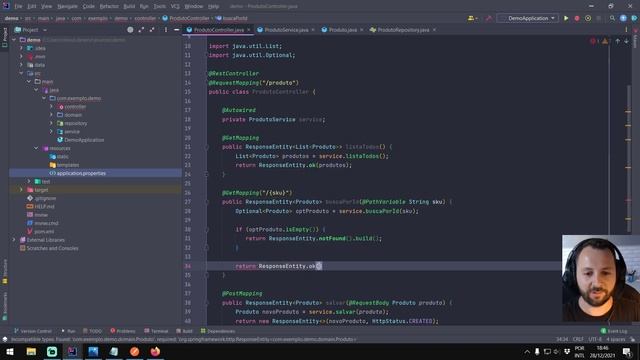Open File Explorer from taskbar

31,351
